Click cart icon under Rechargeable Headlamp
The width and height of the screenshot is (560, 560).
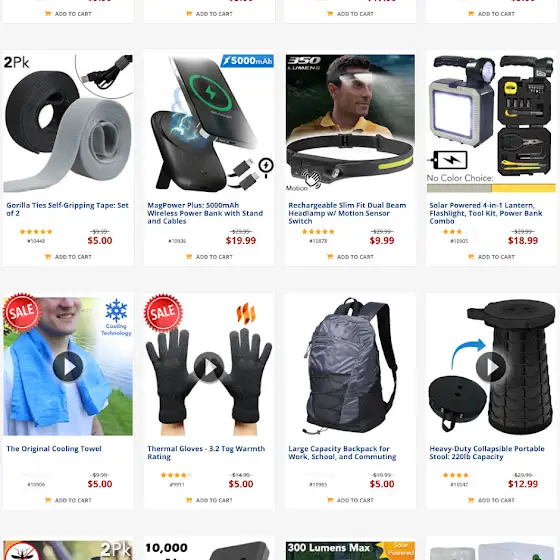coord(330,256)
